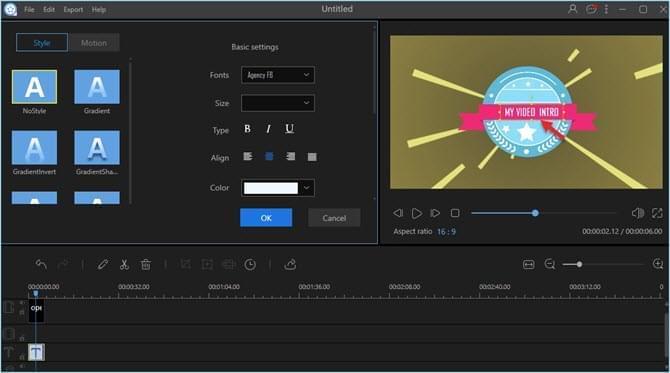The width and height of the screenshot is (670, 373).
Task: Set text alignment to center
Action: tap(269, 157)
